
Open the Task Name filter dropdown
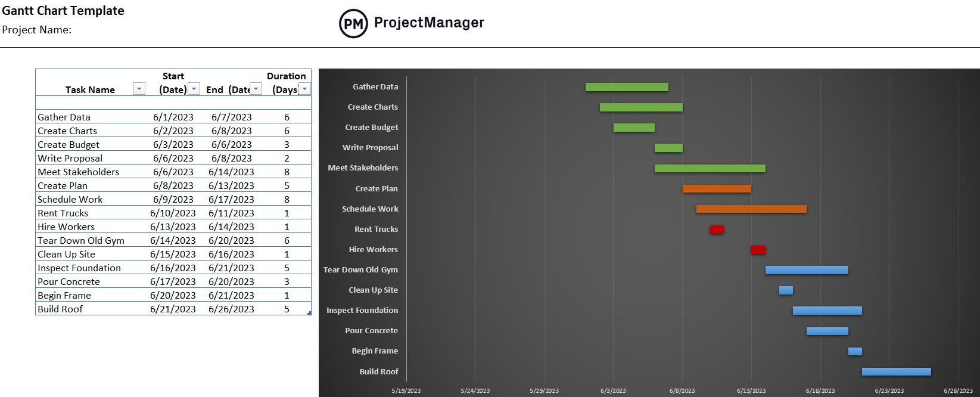tap(139, 88)
